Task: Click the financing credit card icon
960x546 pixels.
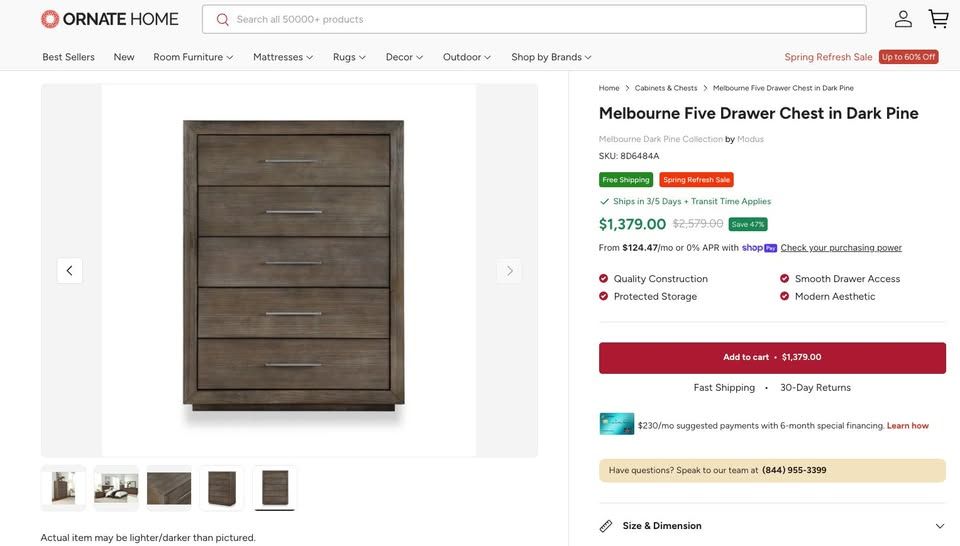Action: [616, 424]
